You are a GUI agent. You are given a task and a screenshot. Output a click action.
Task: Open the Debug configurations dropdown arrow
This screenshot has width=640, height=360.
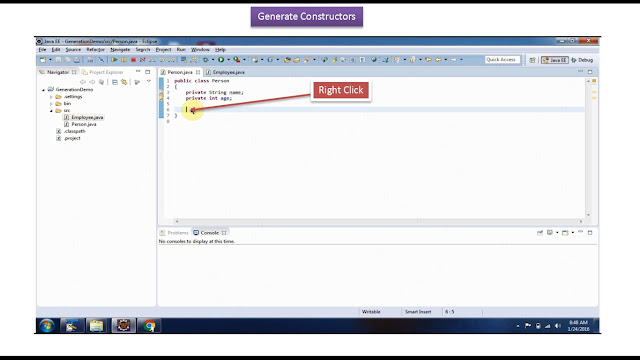click(213, 60)
